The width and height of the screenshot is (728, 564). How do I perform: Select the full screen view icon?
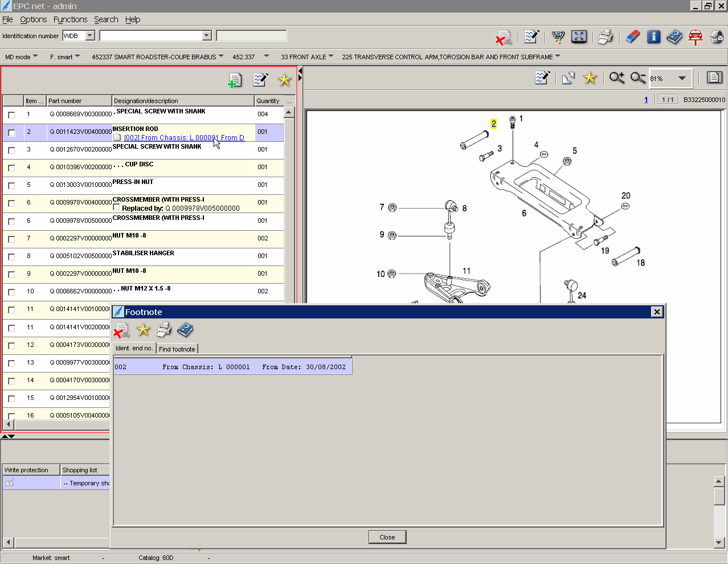pos(579,36)
